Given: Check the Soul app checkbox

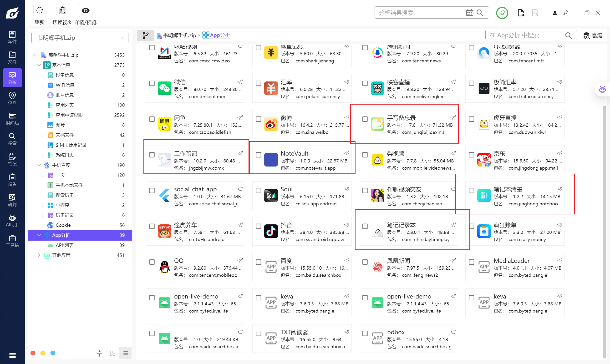Looking at the screenshot, I should pos(258,190).
